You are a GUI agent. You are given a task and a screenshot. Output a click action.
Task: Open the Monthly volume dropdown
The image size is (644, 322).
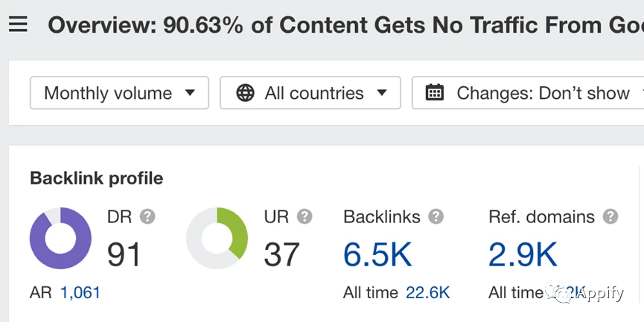(119, 93)
